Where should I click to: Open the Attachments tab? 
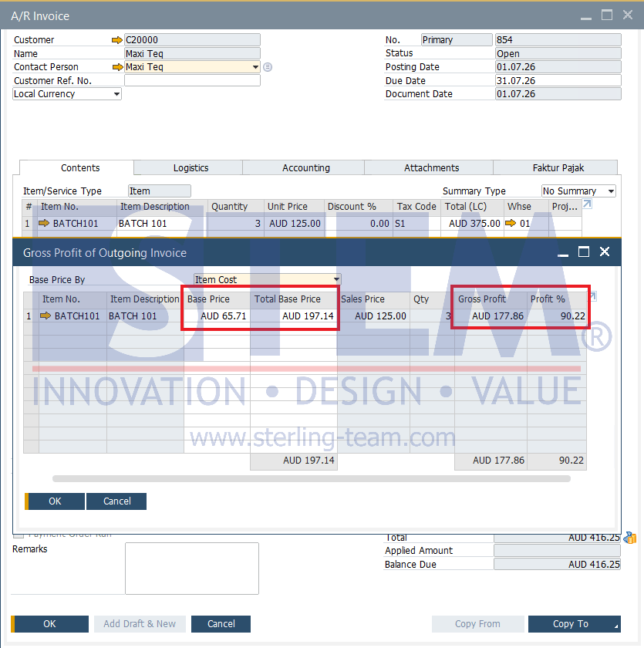click(x=431, y=168)
